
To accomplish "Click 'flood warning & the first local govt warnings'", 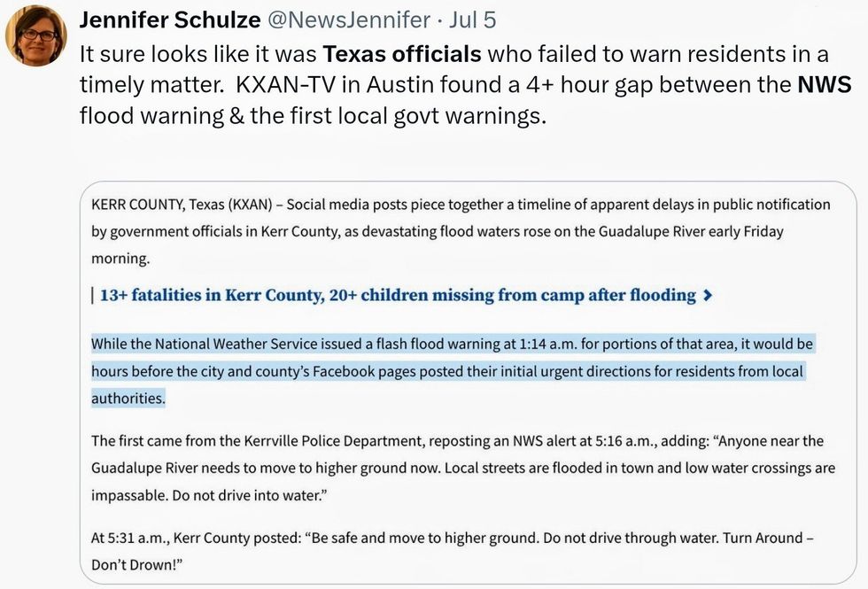I will pyautogui.click(x=313, y=115).
